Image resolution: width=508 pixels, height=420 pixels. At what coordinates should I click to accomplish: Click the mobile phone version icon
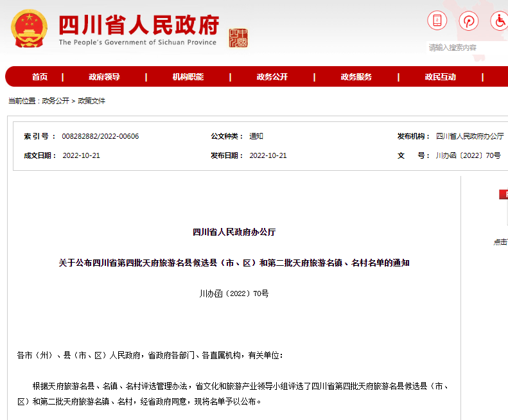[x=437, y=21]
